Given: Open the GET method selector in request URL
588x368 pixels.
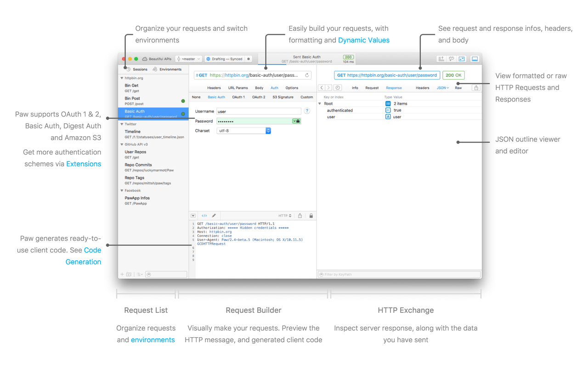Looking at the screenshot, I should pyautogui.click(x=202, y=75).
